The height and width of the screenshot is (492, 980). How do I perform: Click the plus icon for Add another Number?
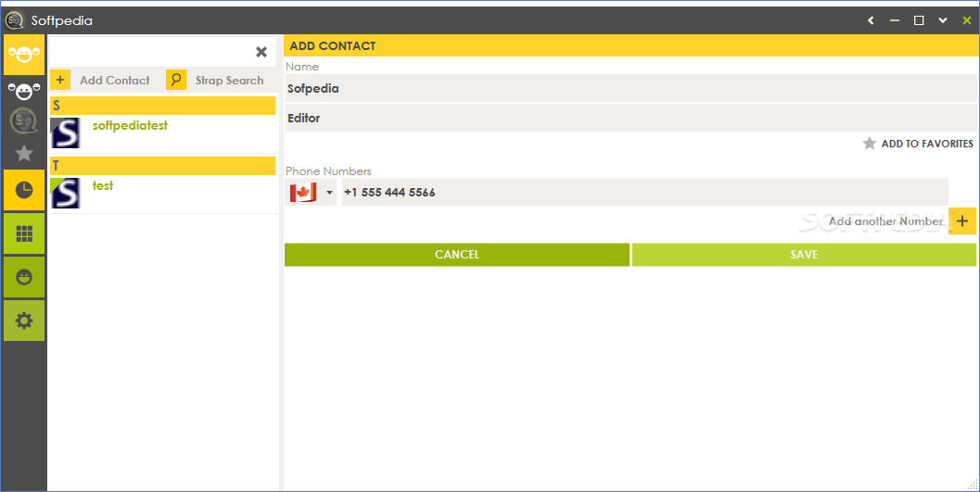pyautogui.click(x=961, y=221)
